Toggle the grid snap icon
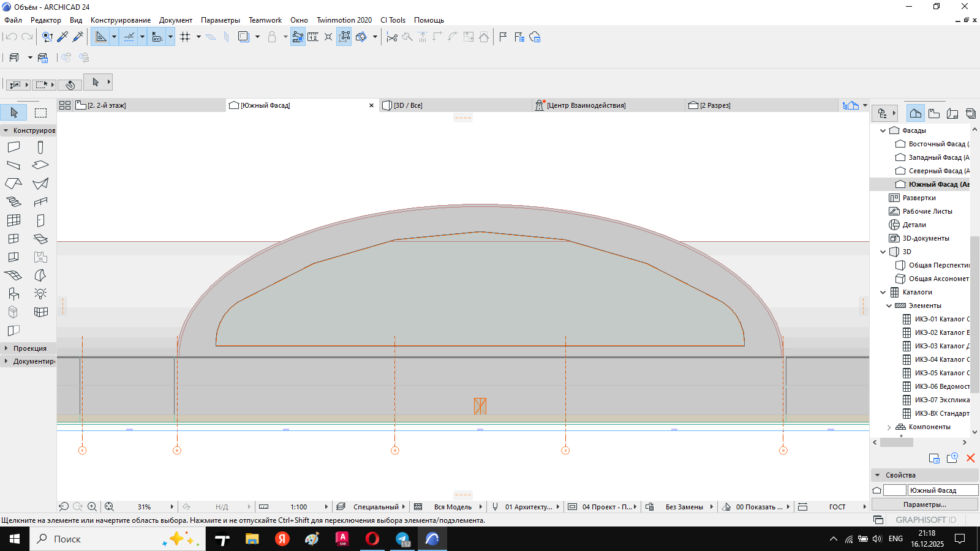 point(186,37)
